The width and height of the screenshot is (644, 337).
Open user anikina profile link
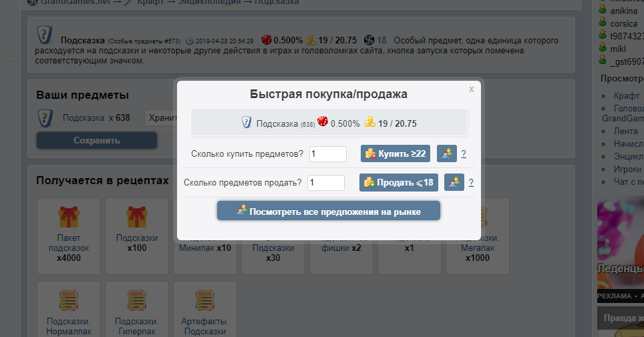[x=624, y=11]
